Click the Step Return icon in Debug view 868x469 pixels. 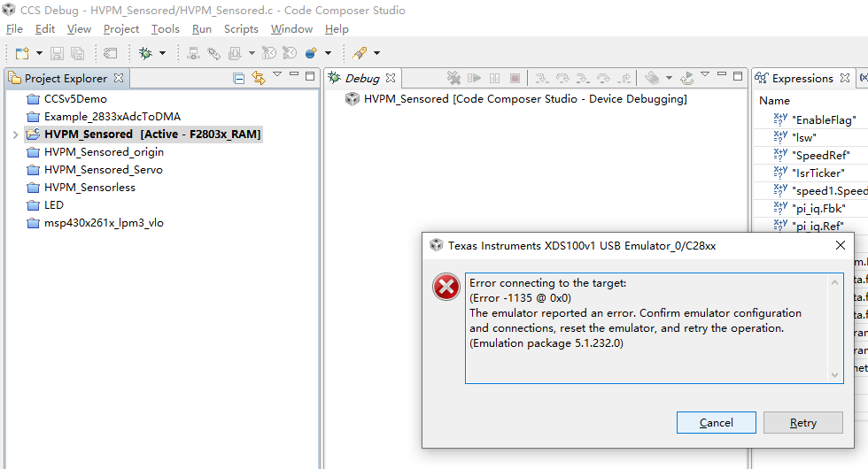pyautogui.click(x=624, y=79)
